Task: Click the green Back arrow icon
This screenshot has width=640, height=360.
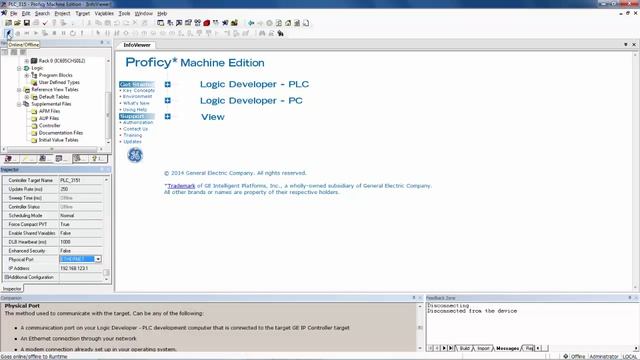Action: pos(251,23)
